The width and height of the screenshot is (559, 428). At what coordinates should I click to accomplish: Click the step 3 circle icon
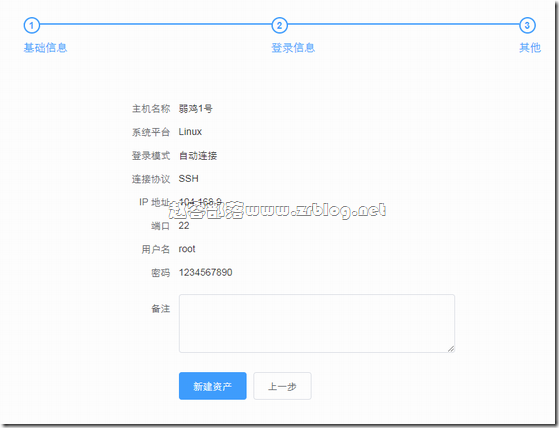coord(527,25)
